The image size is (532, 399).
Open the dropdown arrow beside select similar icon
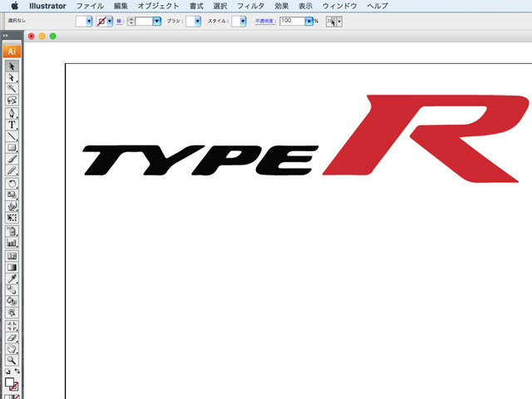pos(339,22)
